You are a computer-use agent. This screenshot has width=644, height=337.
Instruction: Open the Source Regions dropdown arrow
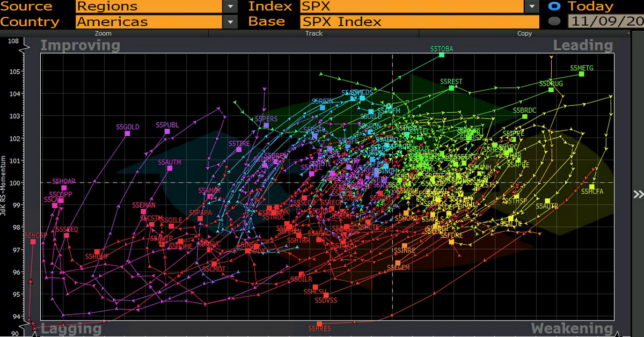(230, 6)
